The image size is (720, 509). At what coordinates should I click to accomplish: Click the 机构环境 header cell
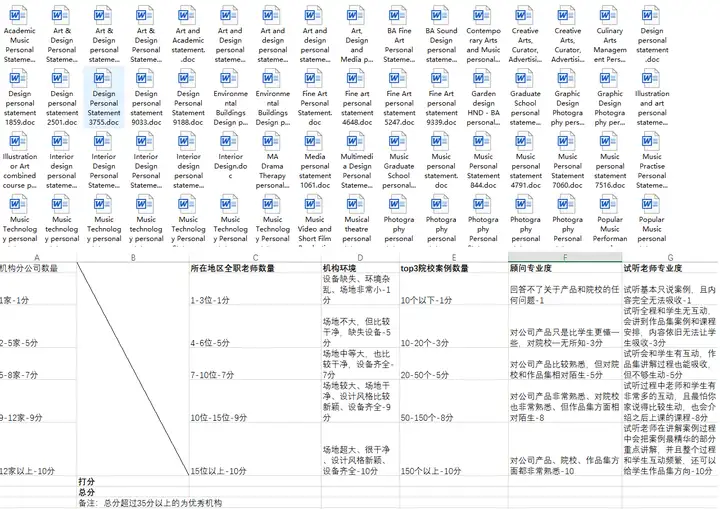[x=360, y=268]
